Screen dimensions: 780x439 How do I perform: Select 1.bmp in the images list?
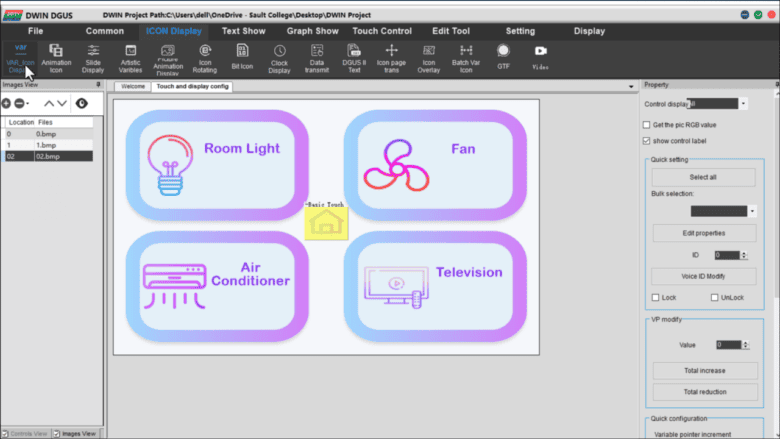point(47,145)
